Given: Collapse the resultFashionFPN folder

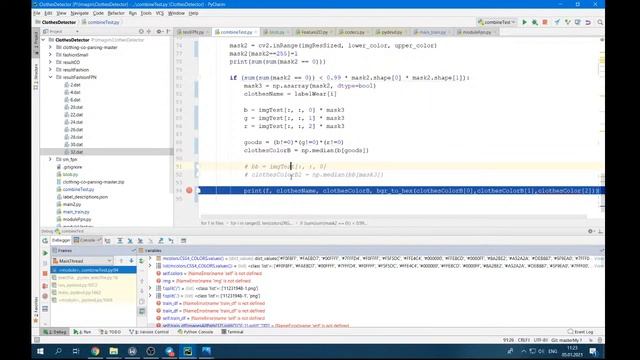Looking at the screenshot, I should coord(51,77).
